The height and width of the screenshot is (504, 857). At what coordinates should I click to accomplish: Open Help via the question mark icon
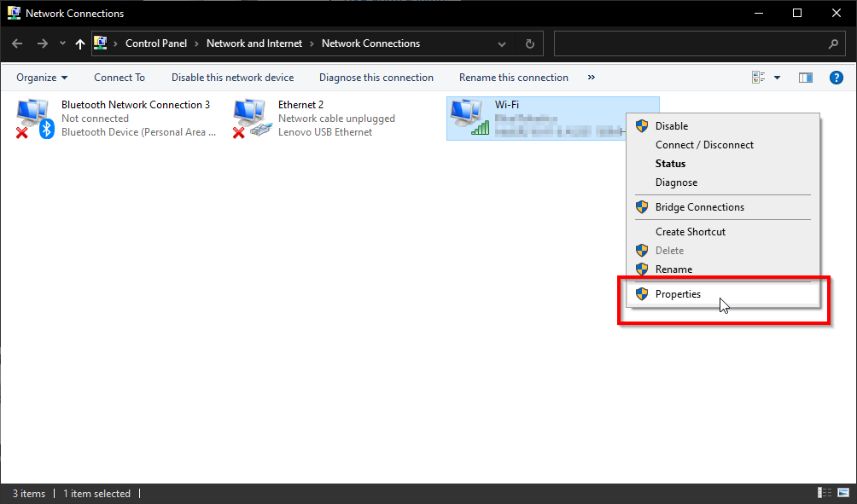(x=837, y=77)
